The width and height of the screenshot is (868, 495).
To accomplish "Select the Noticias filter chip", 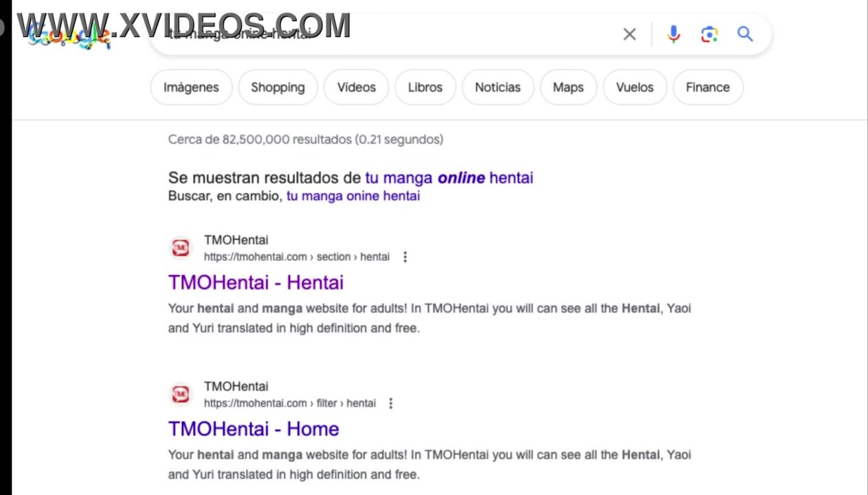I will 498,87.
